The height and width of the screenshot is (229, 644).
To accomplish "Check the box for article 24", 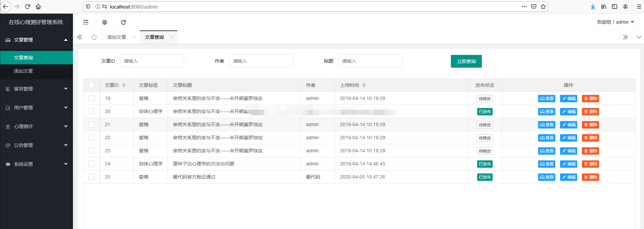I will (x=91, y=164).
